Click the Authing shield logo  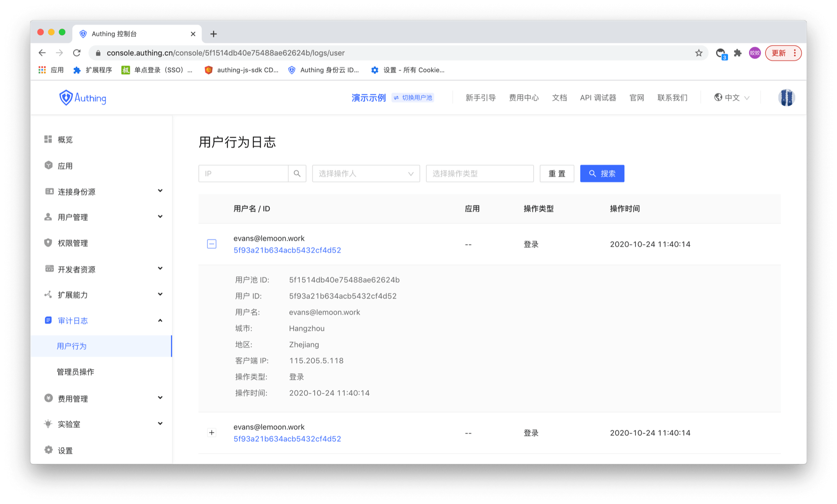tap(66, 98)
